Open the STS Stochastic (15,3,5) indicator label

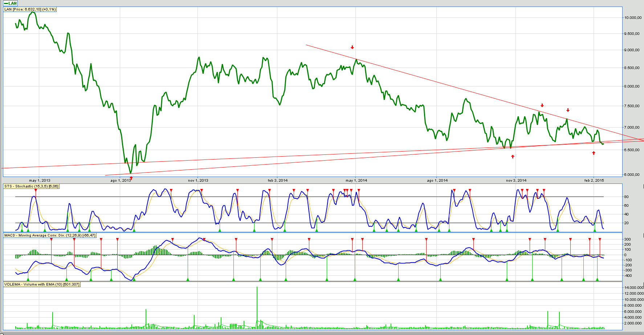tap(31, 186)
